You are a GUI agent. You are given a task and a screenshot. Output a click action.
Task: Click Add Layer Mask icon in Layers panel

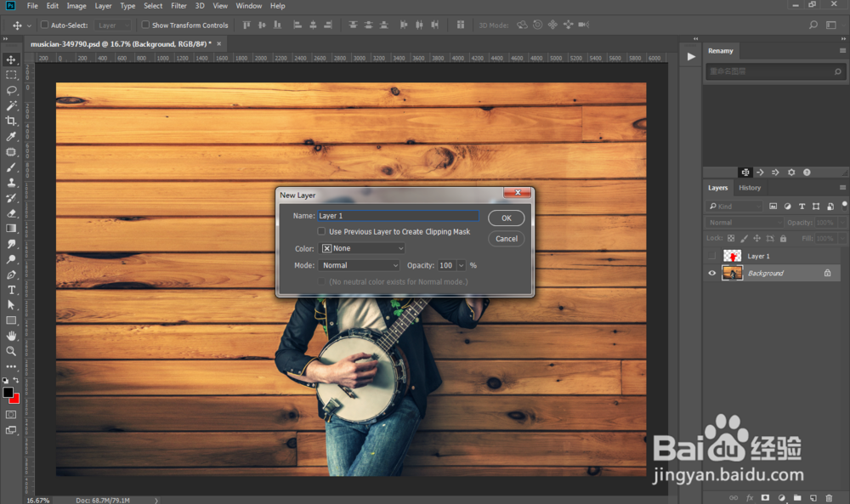point(765,497)
